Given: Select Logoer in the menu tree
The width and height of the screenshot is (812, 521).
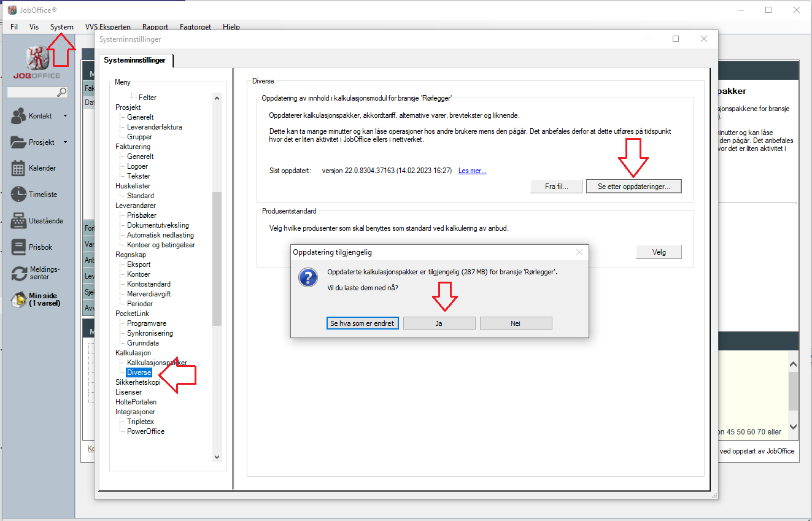Looking at the screenshot, I should (x=137, y=166).
